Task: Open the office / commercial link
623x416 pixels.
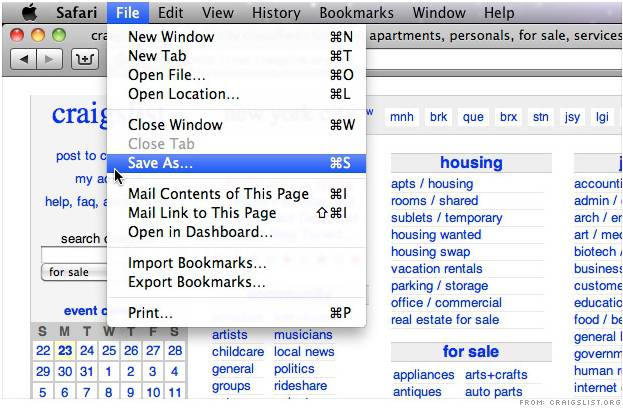Action: [x=447, y=303]
